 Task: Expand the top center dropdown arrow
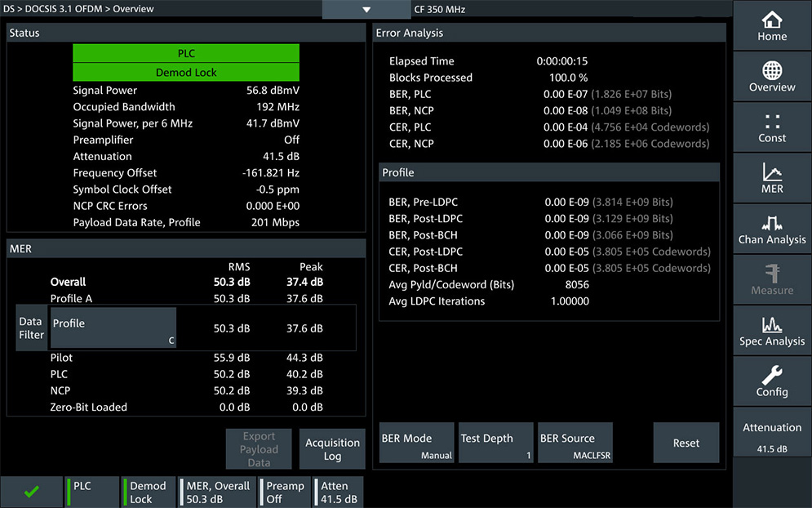coord(366,10)
